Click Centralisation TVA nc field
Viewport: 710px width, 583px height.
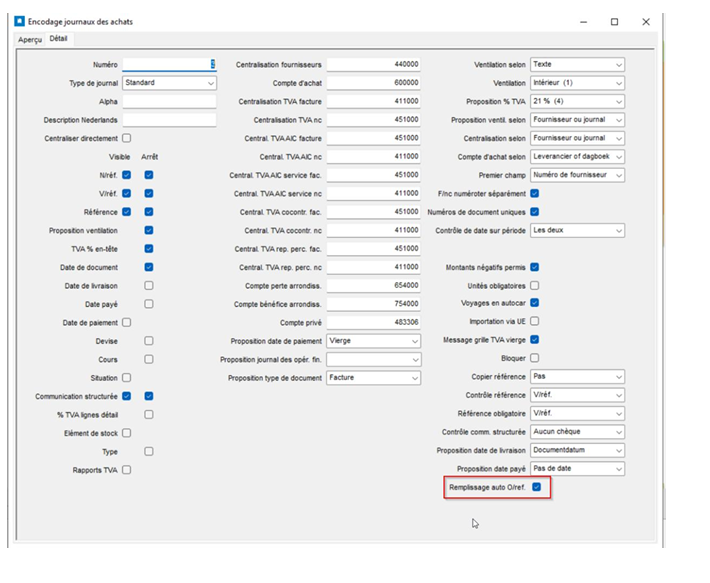point(374,120)
